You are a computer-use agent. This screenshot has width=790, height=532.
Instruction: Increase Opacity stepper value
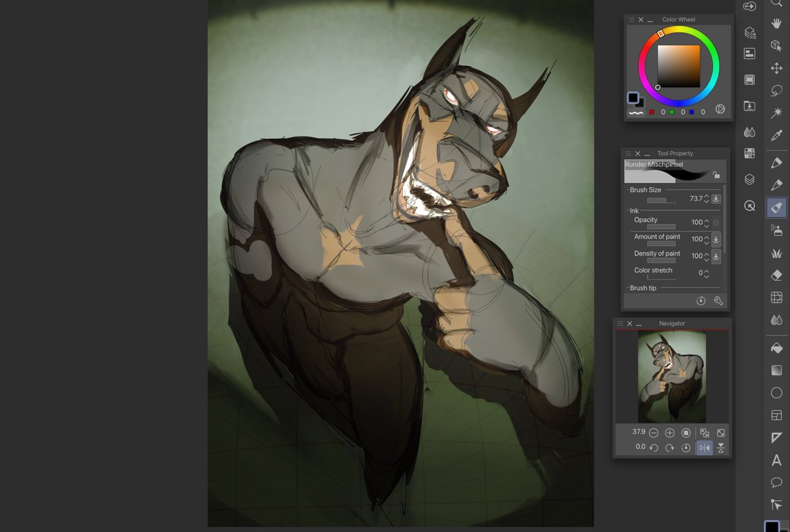point(706,220)
